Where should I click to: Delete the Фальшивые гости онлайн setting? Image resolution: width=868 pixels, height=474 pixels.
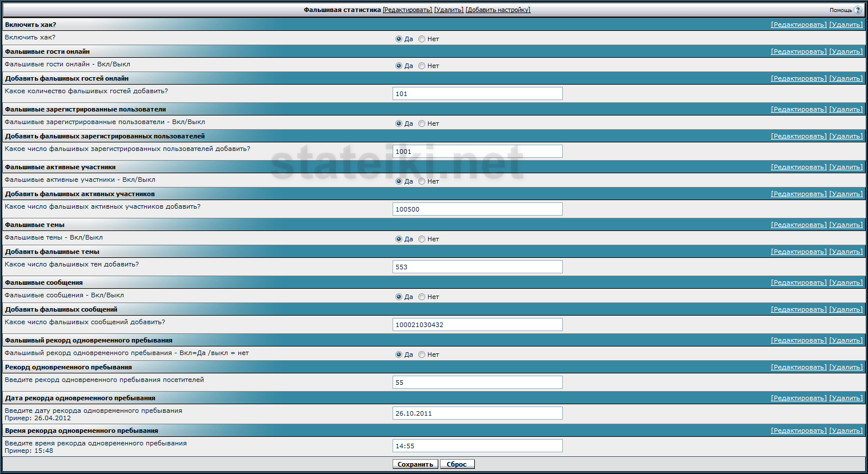pos(846,51)
